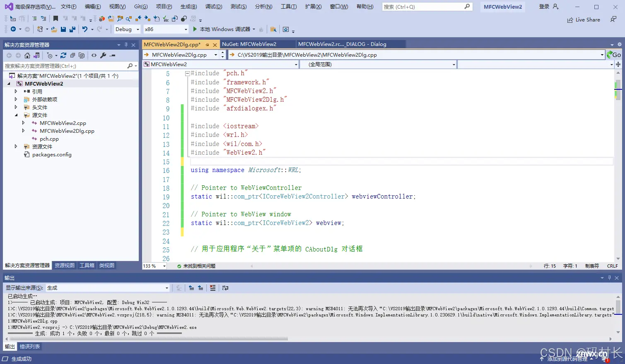Toggle the Preview Selected Items icon

[x=112, y=55]
